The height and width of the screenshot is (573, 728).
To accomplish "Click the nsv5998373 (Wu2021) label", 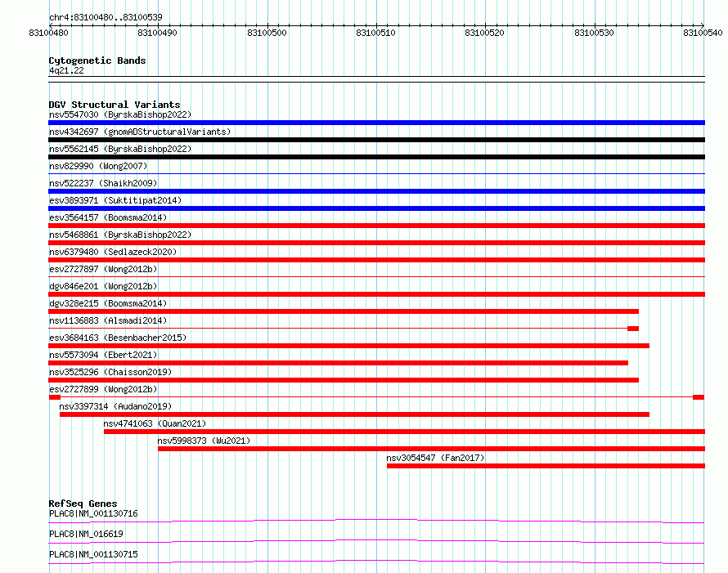I will [x=204, y=441].
